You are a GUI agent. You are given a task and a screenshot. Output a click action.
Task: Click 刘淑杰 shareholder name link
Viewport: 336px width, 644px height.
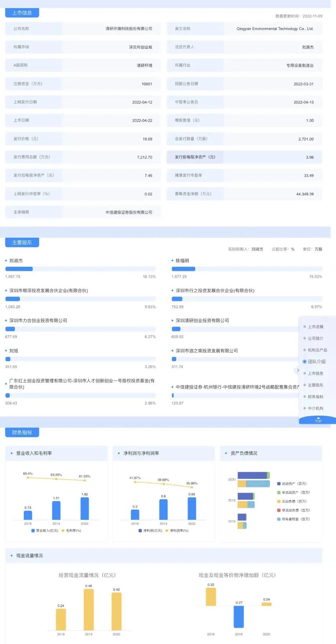tap(16, 261)
